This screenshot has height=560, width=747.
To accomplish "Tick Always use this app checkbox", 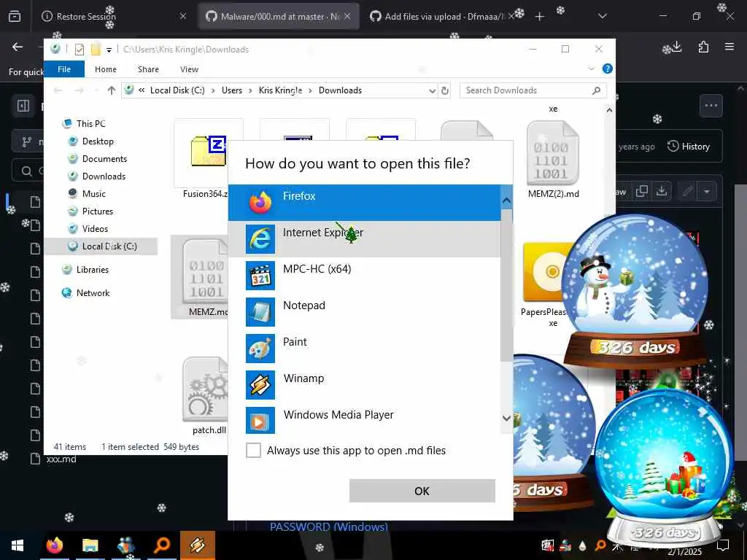I will tap(253, 450).
